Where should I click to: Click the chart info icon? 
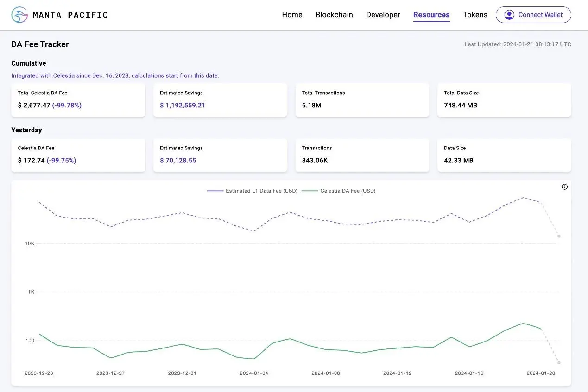point(564,187)
